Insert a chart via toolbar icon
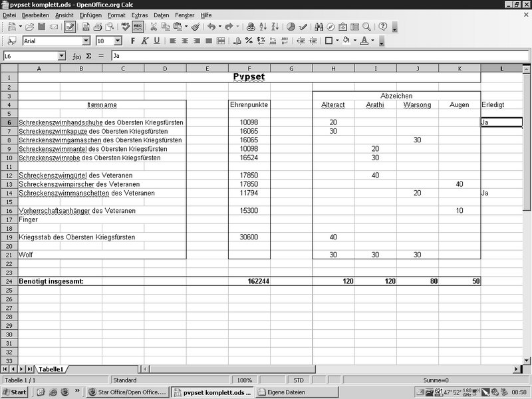Image resolution: width=532 pixels, height=399 pixels. point(291,27)
